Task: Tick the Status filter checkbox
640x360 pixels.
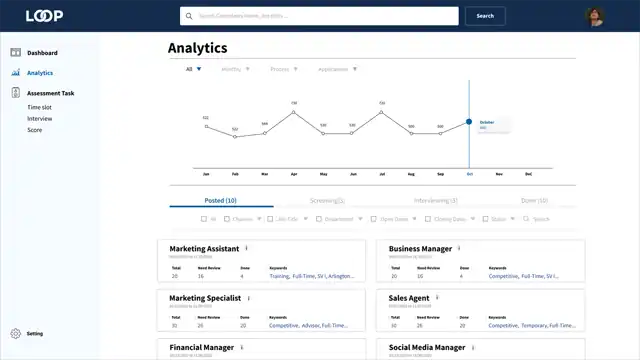Action: point(485,219)
